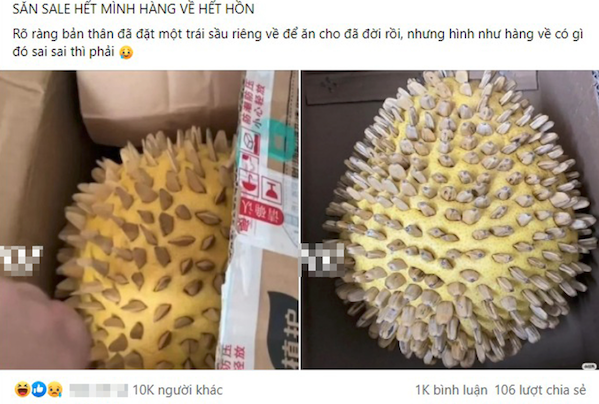This screenshot has width=599, height=404.
Task: Click the sad crying reaction icon
Action: click(x=55, y=389)
